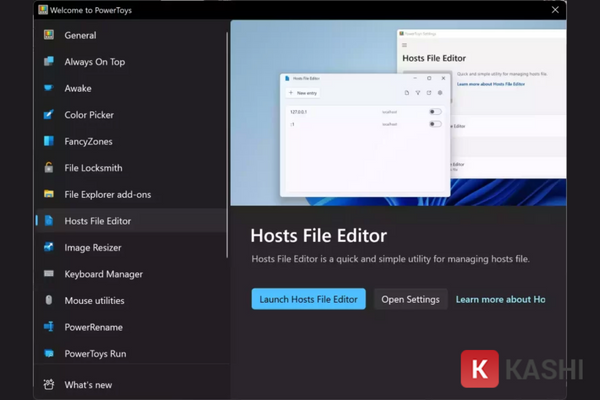600x400 pixels.
Task: Click the Color Picker icon
Action: (x=48, y=115)
